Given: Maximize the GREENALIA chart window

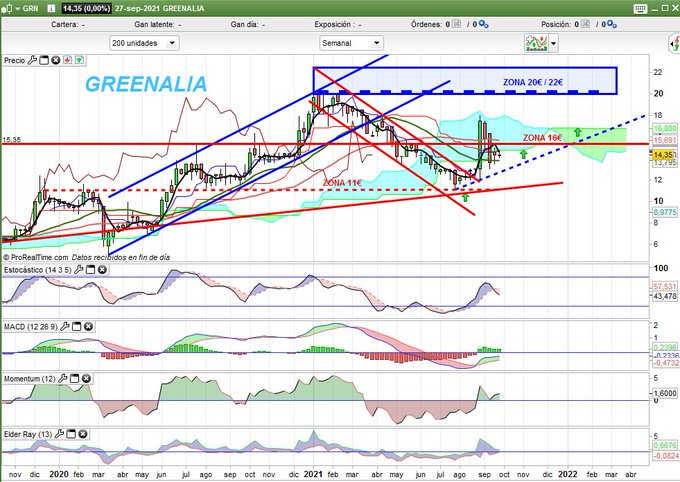Looking at the screenshot, I should click(x=666, y=8).
